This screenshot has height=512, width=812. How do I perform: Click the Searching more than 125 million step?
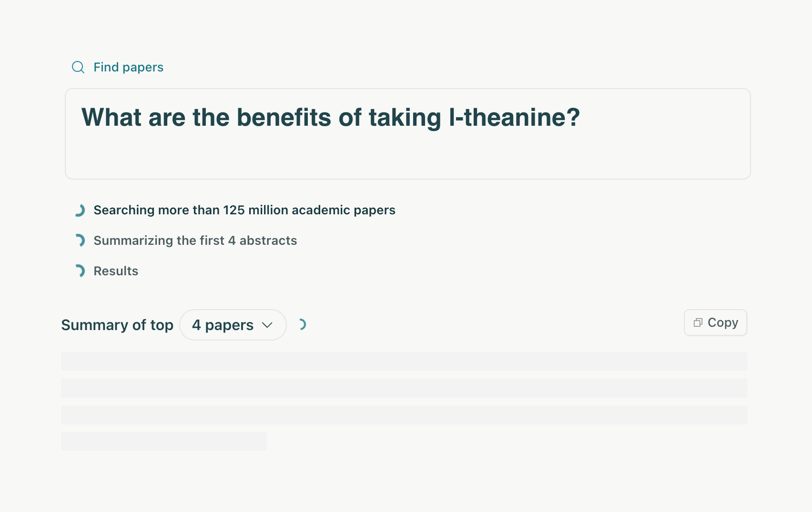[x=244, y=210]
